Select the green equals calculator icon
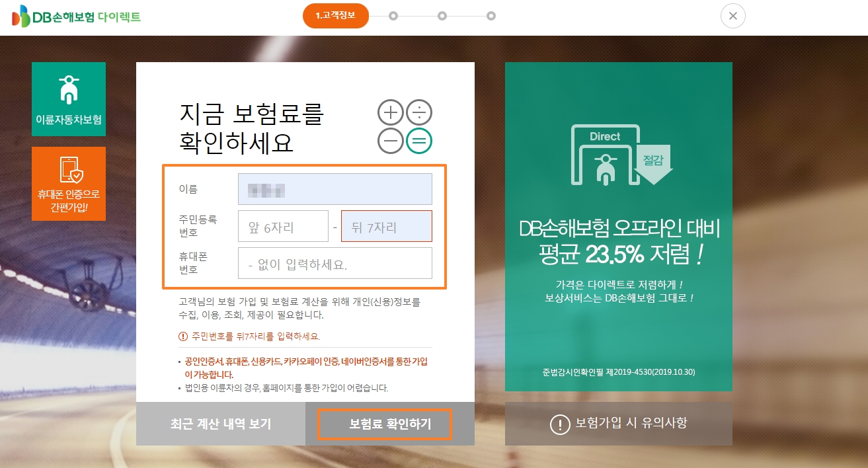868x468 pixels. point(419,140)
